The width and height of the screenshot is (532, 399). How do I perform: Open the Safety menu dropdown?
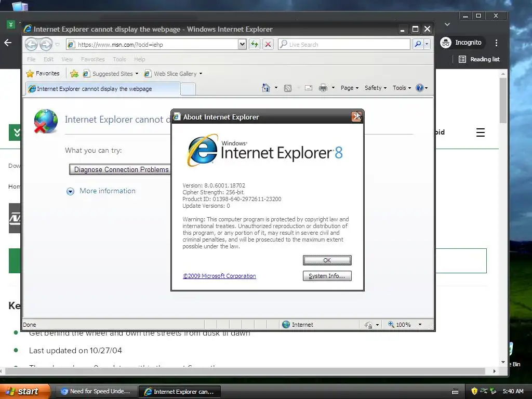[x=376, y=88]
